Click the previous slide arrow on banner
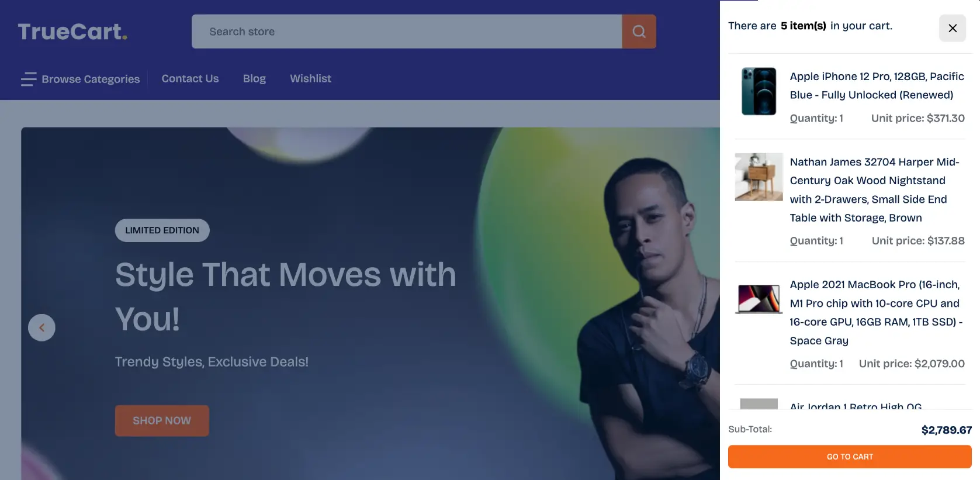This screenshot has width=980, height=480. pyautogui.click(x=41, y=327)
